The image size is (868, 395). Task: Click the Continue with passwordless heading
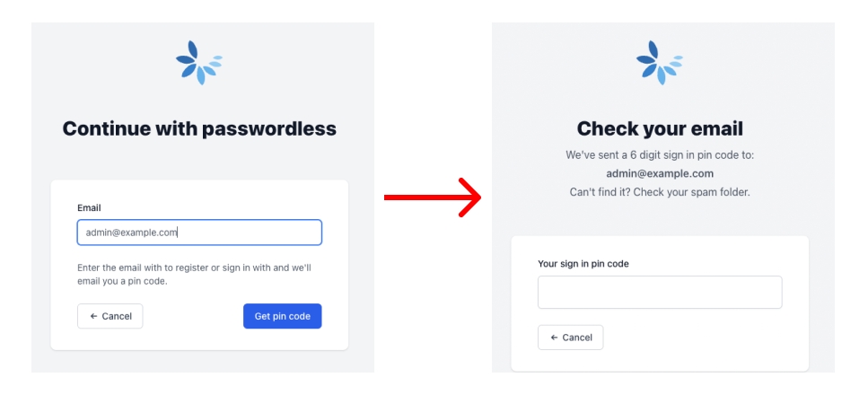click(199, 128)
